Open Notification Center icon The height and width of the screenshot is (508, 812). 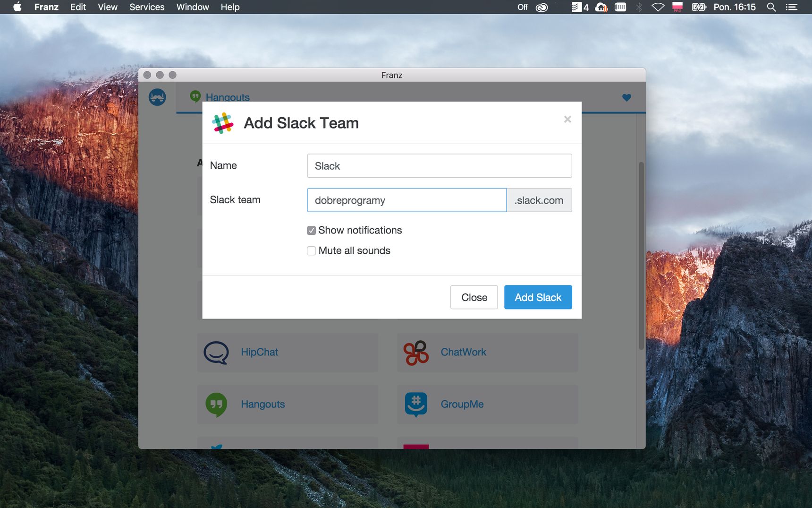(792, 7)
